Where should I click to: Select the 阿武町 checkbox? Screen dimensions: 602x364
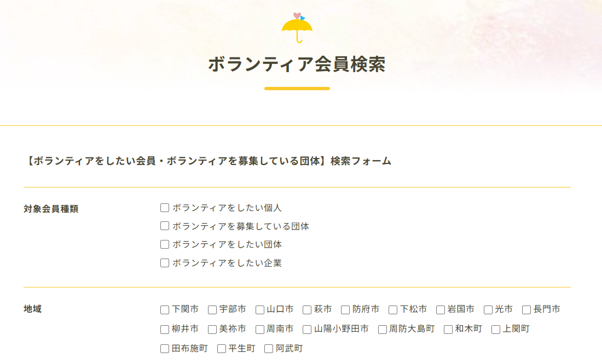[x=268, y=348]
